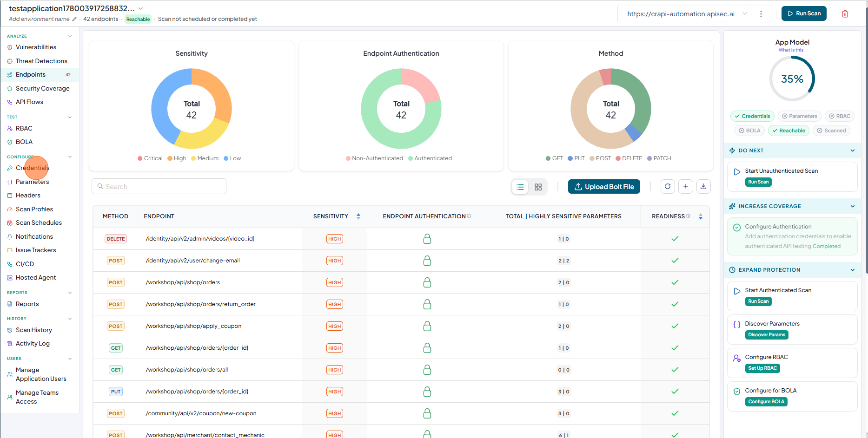Download the endpoints list

703,186
